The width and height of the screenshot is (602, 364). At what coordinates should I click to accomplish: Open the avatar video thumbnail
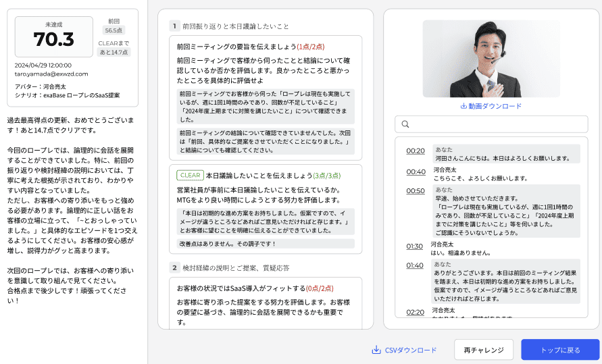click(491, 58)
